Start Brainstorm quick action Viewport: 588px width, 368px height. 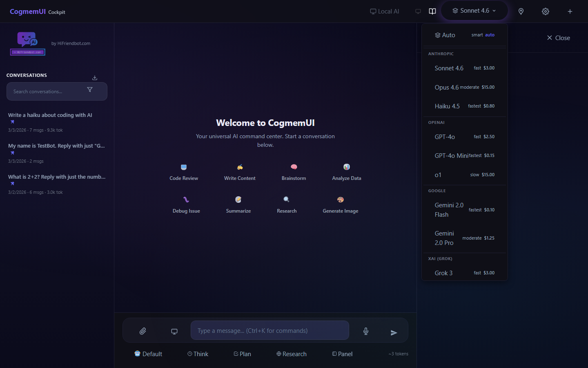[294, 173]
